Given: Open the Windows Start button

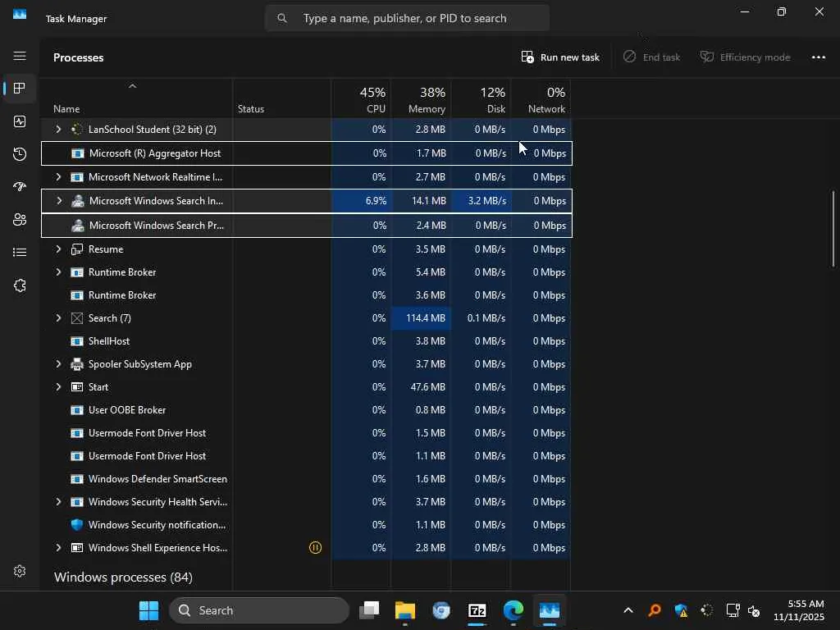Looking at the screenshot, I should [148, 610].
